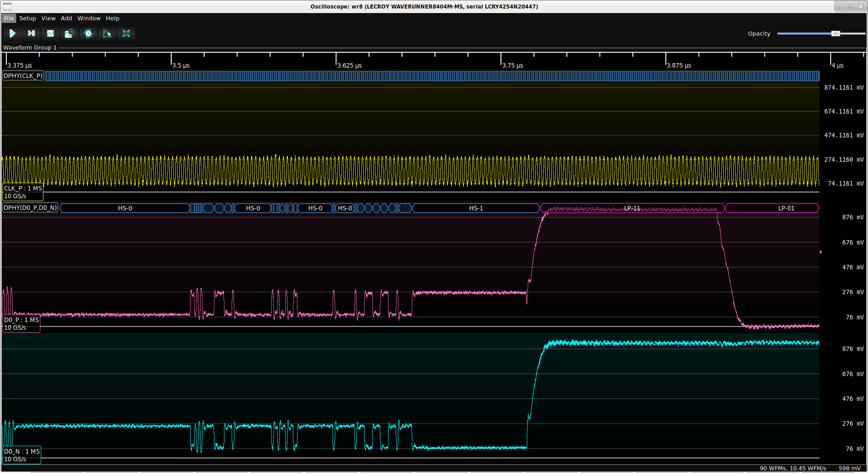Click the 874.1161 mV axis label

coord(844,87)
